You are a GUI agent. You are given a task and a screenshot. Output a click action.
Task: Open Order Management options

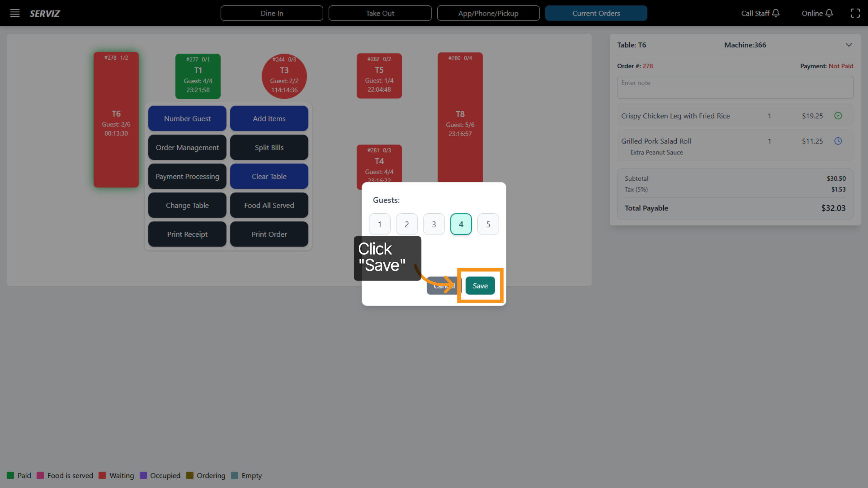(x=187, y=147)
